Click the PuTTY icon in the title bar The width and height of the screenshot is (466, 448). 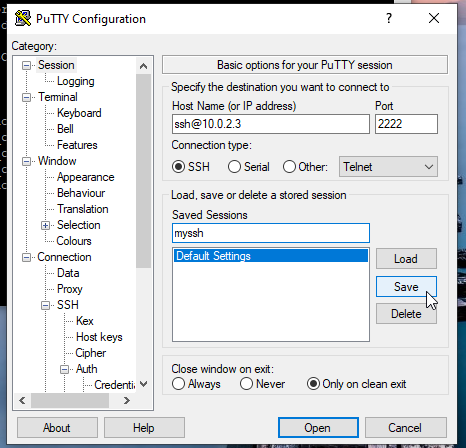23,18
